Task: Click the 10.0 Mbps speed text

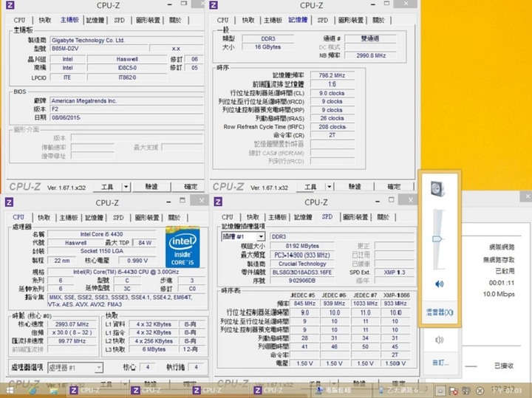Action: (499, 294)
